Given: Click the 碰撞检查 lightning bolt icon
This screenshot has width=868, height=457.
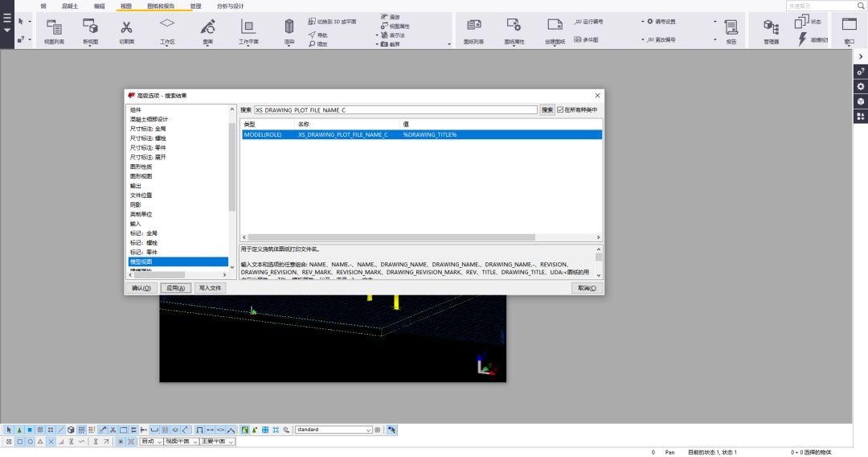Looking at the screenshot, I should pyautogui.click(x=803, y=38).
